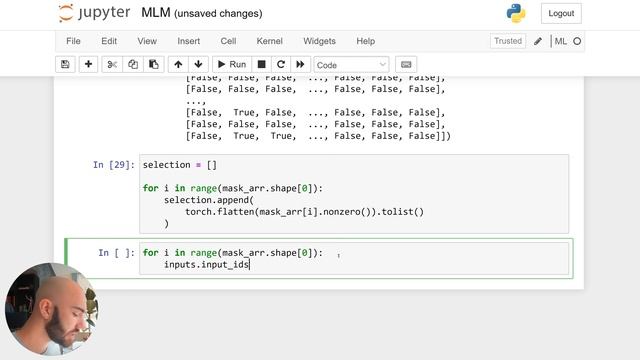The height and width of the screenshot is (360, 640).
Task: Open the Cell menu
Action: [x=228, y=41]
